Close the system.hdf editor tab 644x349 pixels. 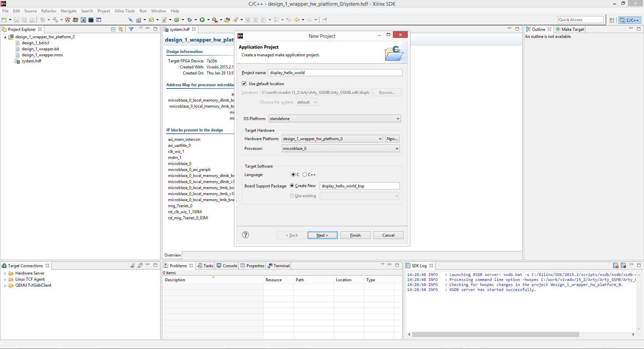pos(194,30)
